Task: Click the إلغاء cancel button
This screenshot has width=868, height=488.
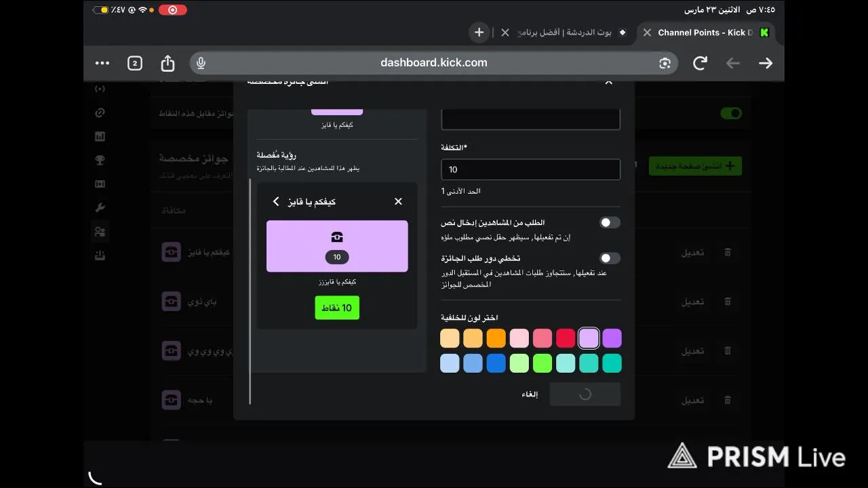Action: pos(530,394)
